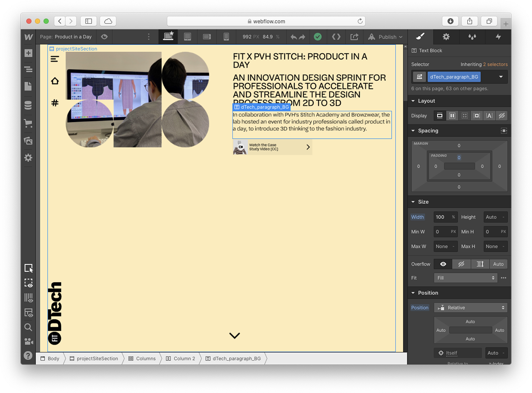
Task: Set display to Grid
Action: 465,116
